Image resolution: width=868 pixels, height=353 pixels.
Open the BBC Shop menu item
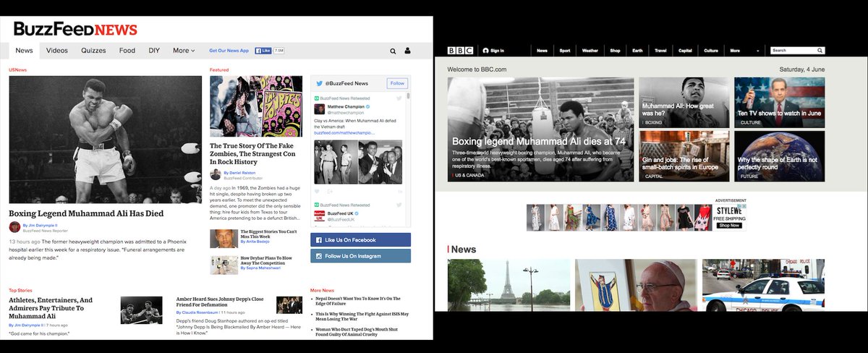point(616,51)
